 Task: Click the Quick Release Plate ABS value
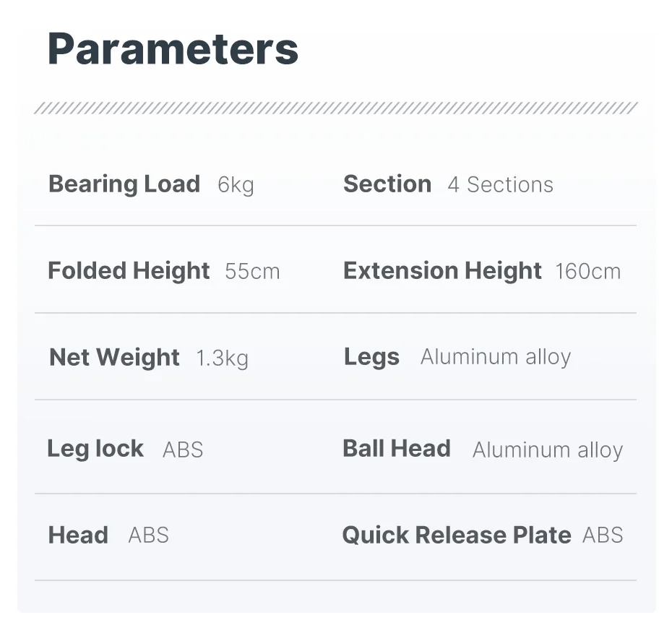tap(603, 535)
